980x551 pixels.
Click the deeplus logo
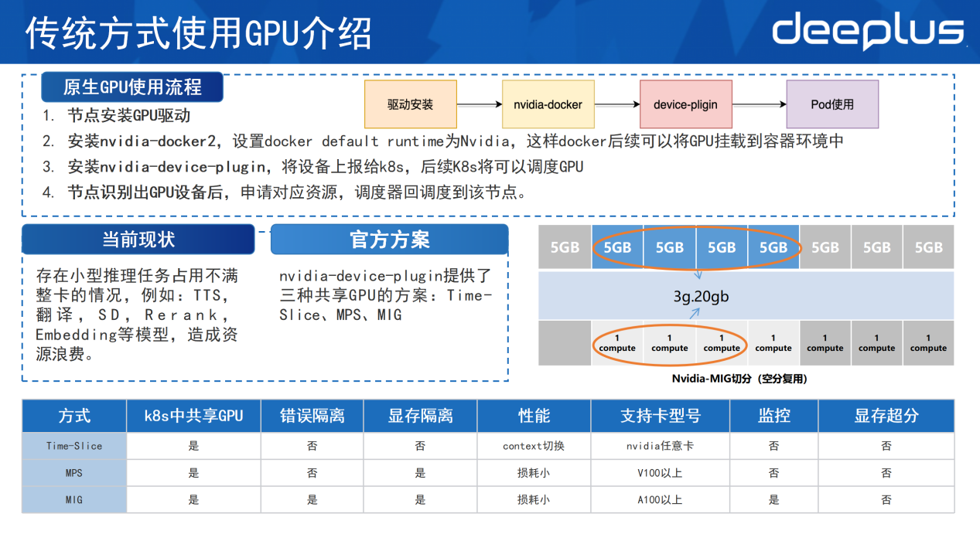tap(868, 31)
